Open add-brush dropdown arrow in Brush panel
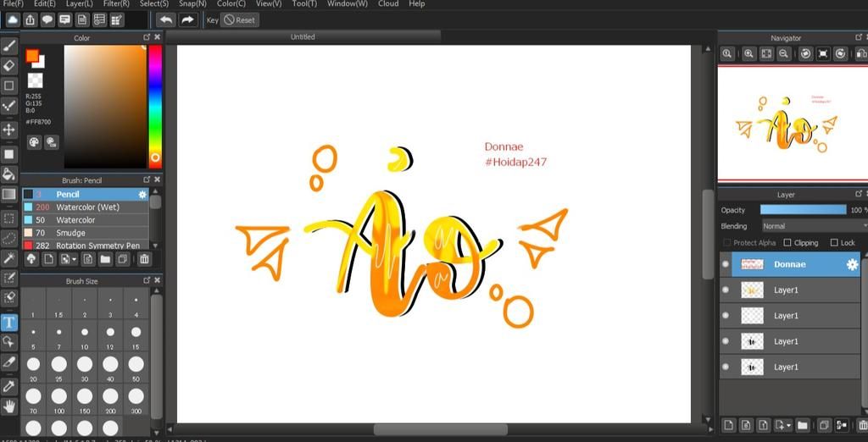The image size is (868, 442). pos(74,259)
